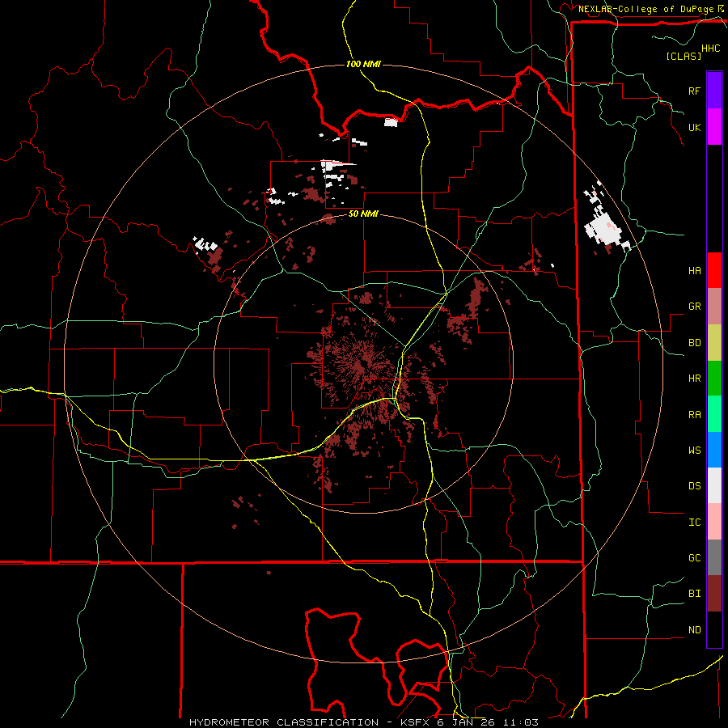Click the radar site center echo
This screenshot has height=728, width=728.
[362, 366]
